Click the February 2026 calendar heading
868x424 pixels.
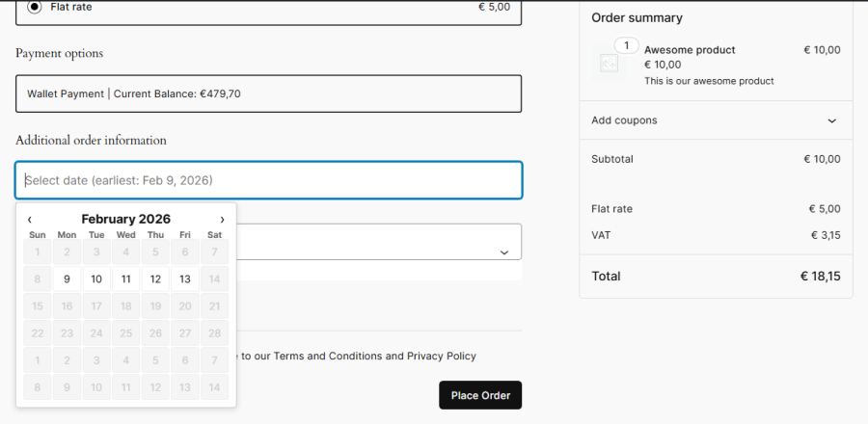(125, 220)
